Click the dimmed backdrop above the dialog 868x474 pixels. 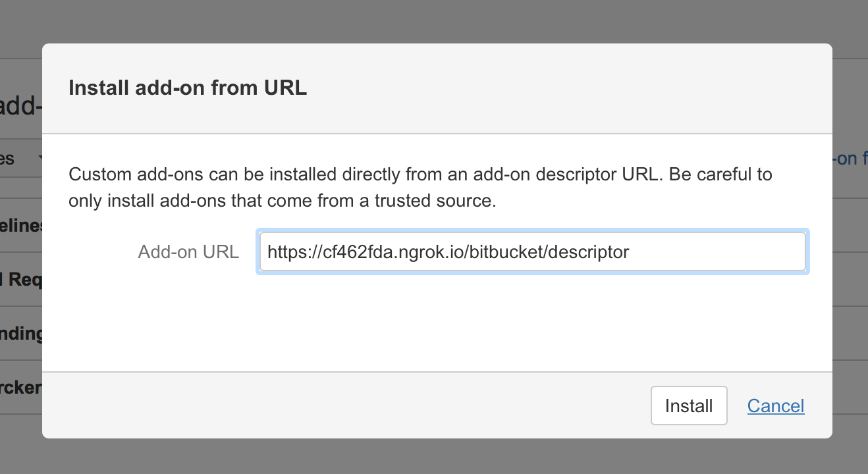click(435, 21)
